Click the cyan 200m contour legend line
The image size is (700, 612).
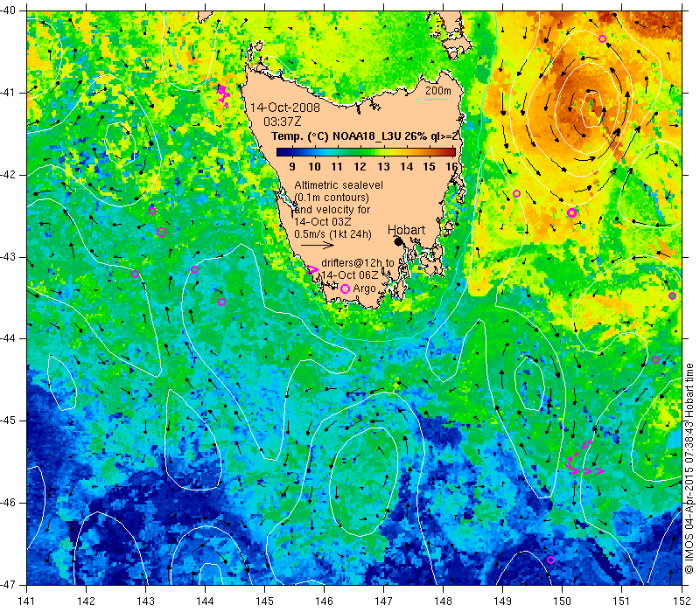click(436, 99)
